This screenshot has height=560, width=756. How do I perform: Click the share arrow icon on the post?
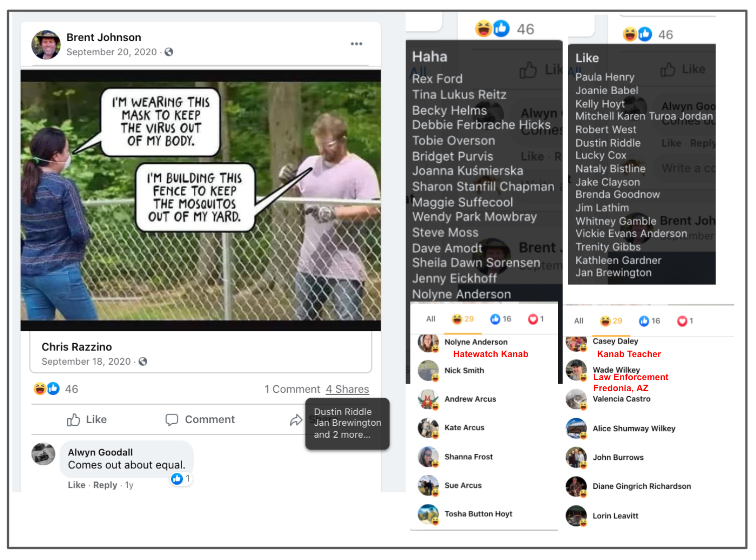tap(296, 420)
